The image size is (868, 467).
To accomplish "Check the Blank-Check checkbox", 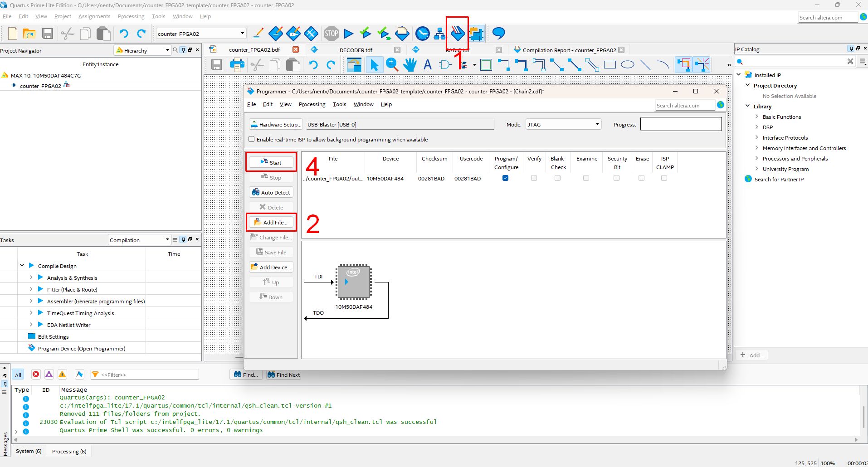I will coord(557,178).
